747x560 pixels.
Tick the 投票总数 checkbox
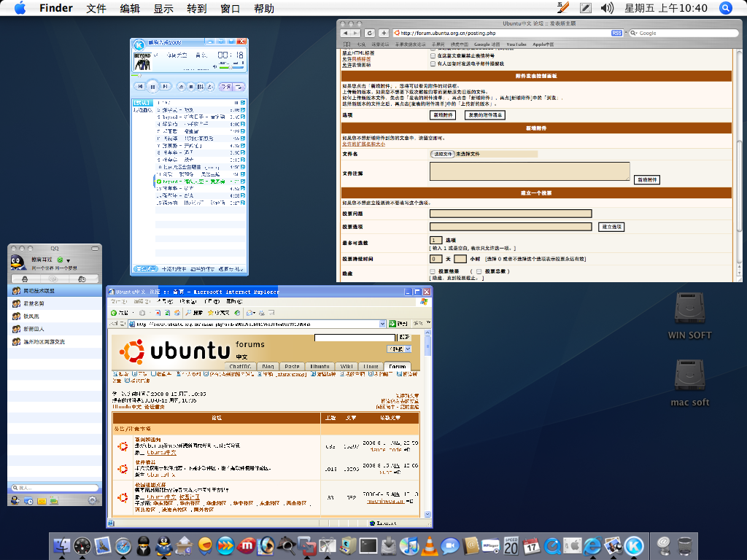pyautogui.click(x=479, y=271)
